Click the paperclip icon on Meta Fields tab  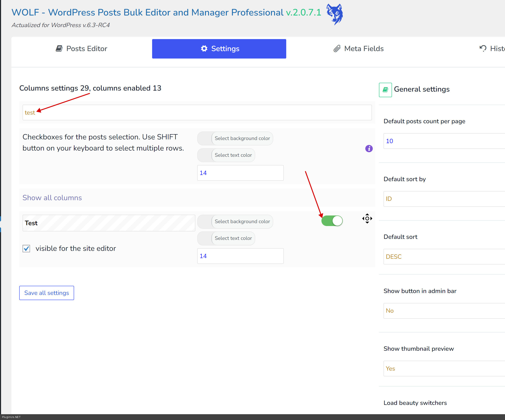(337, 49)
